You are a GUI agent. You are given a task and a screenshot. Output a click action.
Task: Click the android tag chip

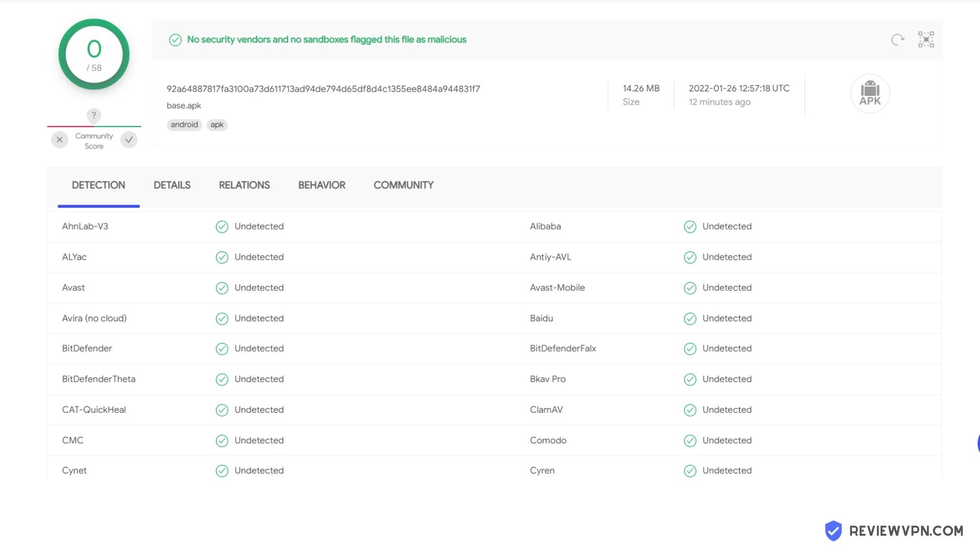(184, 125)
